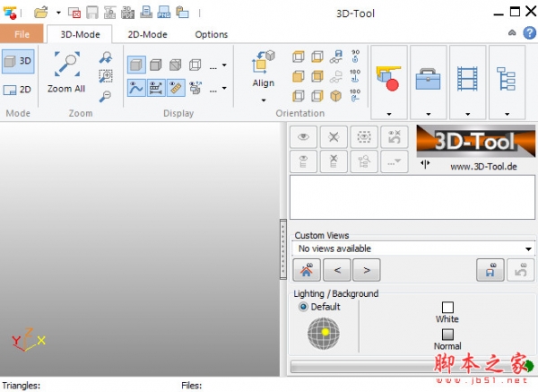This screenshot has height=392, width=538.
Task: Visit www.3D-Tool.de link
Action: [483, 167]
